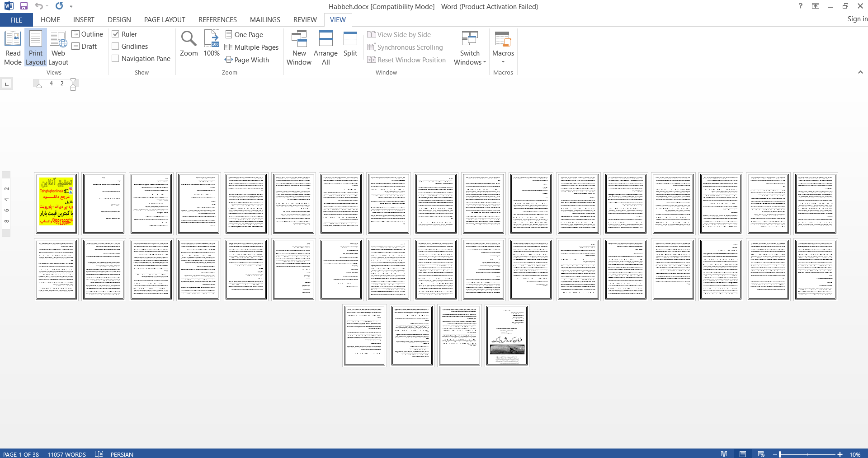The height and width of the screenshot is (458, 868).
Task: Click the zoom slider handle
Action: [x=780, y=454]
